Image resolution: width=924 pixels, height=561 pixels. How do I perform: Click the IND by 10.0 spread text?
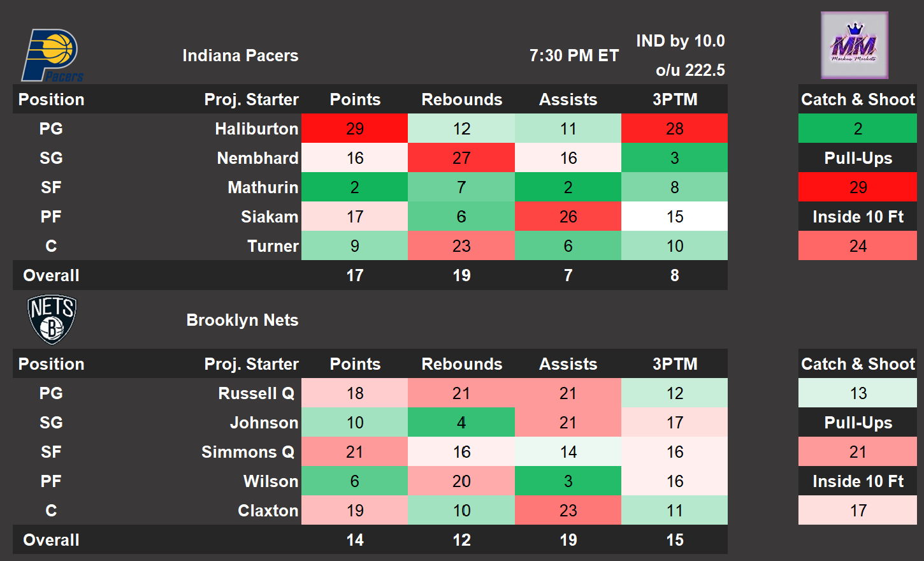[680, 41]
